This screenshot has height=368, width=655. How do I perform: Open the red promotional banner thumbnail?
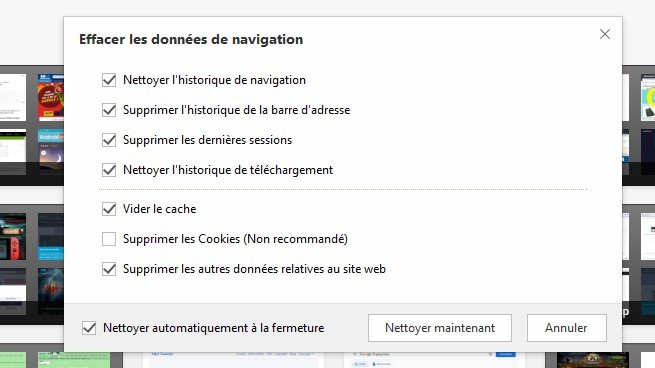51,98
